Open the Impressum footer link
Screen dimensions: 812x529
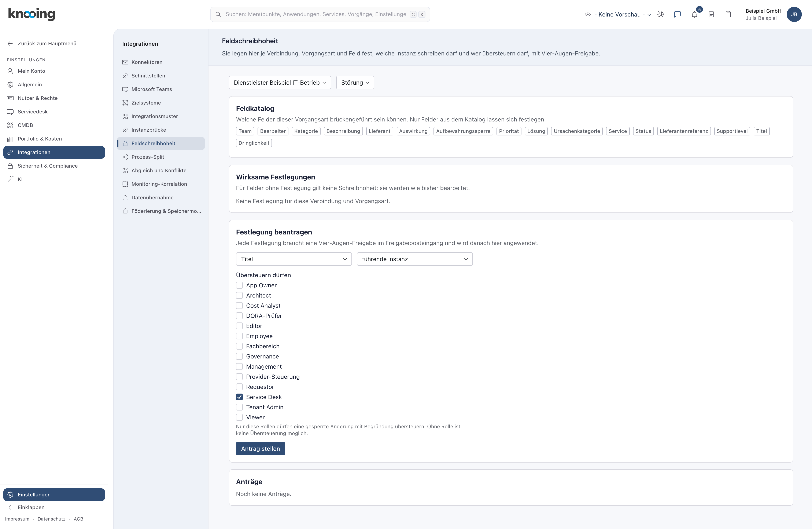tap(17, 519)
